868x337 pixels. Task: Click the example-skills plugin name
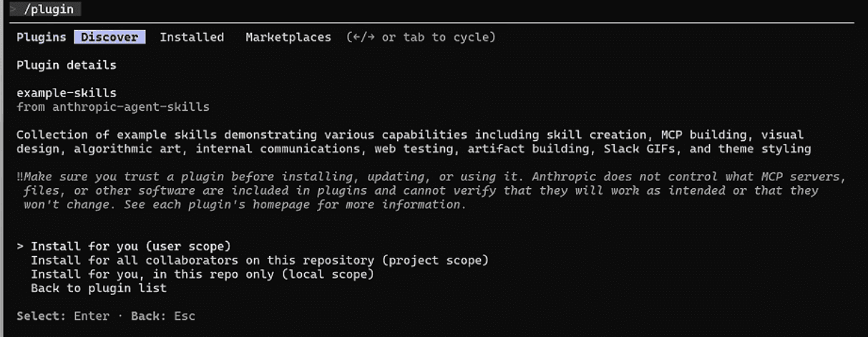tap(66, 93)
